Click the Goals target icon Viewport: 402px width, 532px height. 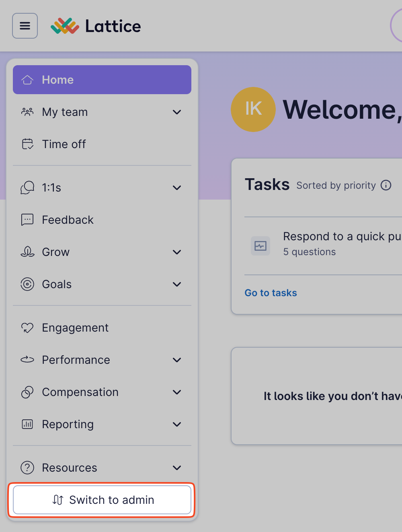[27, 284]
